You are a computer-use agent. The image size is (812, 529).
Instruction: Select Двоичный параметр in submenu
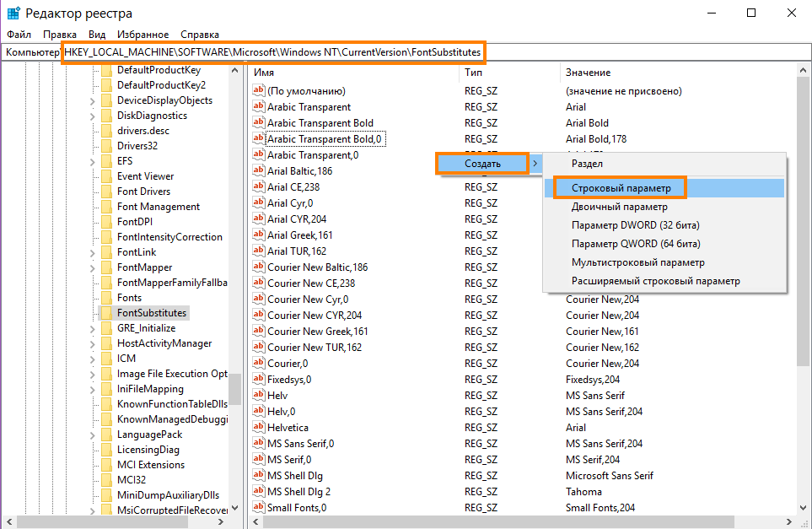(664, 207)
